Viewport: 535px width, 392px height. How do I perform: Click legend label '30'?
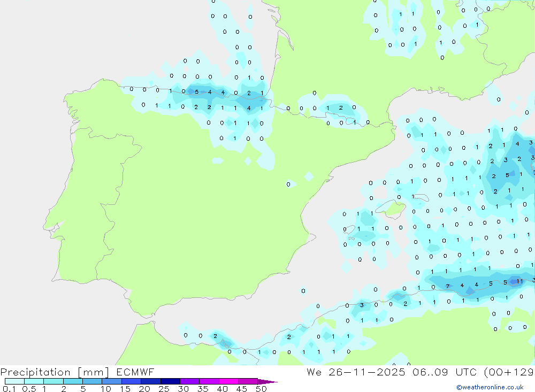[183, 389]
